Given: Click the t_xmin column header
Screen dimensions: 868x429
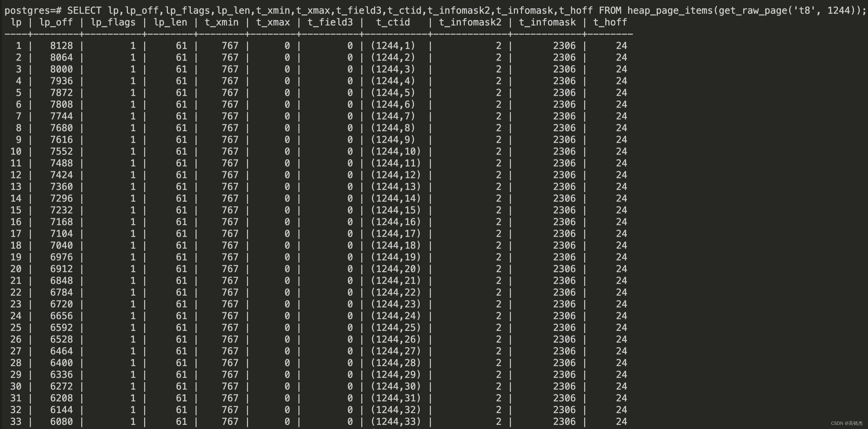Looking at the screenshot, I should point(221,22).
